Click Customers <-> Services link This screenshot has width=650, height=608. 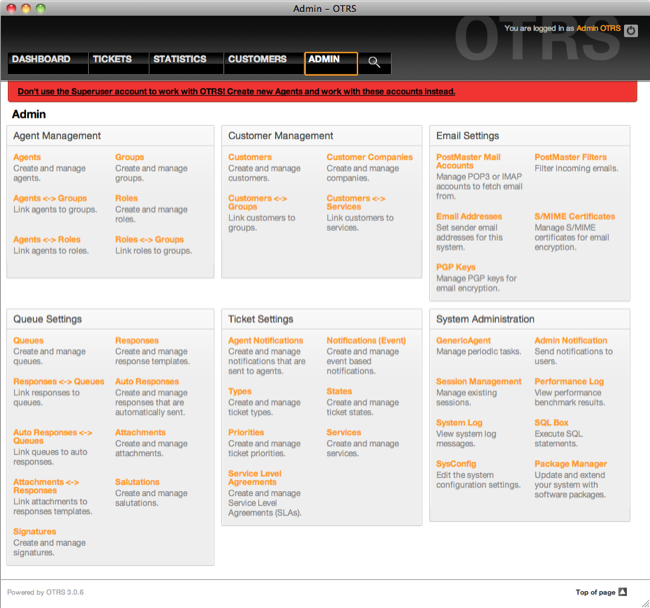point(356,202)
